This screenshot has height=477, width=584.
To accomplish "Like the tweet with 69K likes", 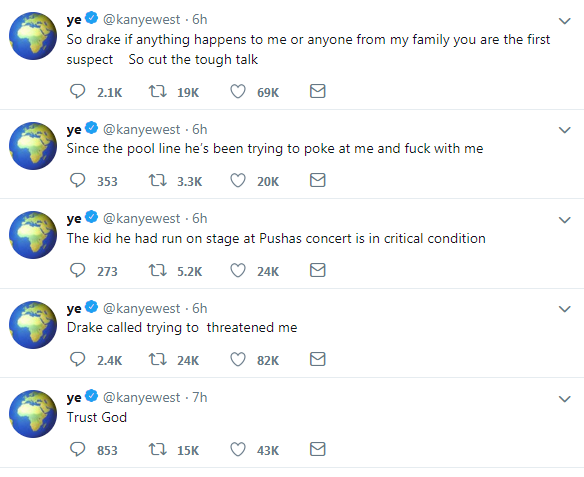I will tap(238, 91).
